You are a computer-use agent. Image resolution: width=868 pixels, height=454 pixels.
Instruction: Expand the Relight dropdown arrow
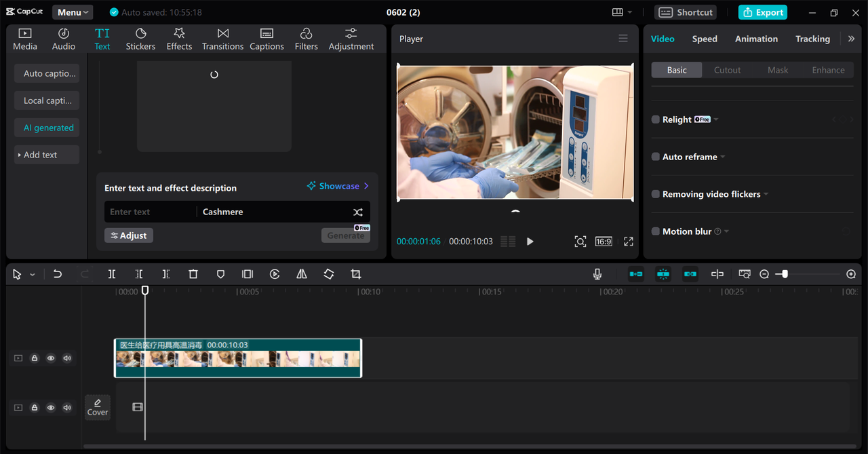(x=716, y=119)
